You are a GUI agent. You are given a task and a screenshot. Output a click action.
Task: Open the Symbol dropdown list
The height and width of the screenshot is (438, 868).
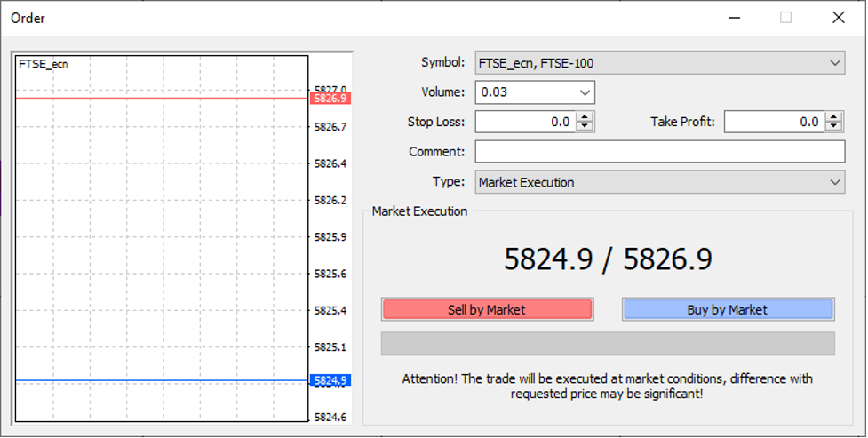[835, 63]
